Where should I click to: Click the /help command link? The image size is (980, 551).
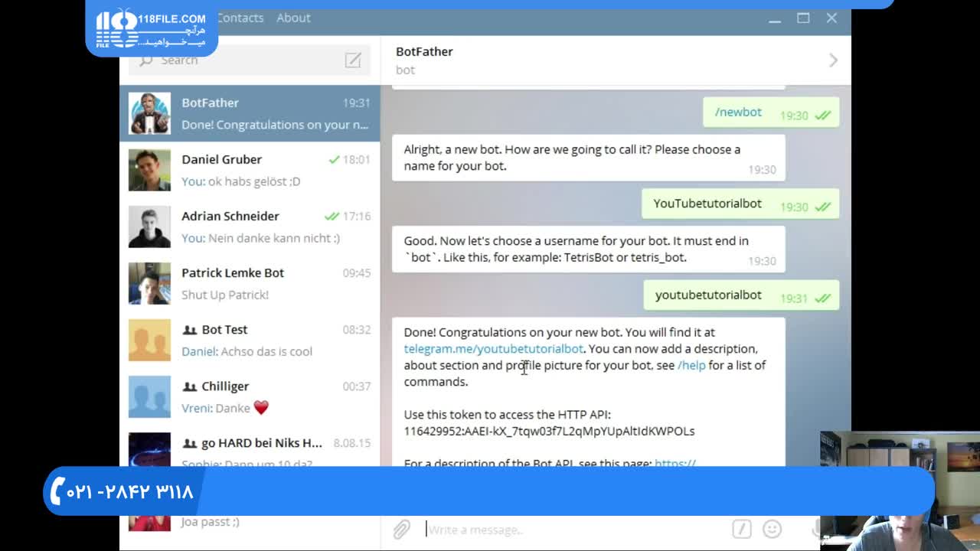pyautogui.click(x=691, y=365)
